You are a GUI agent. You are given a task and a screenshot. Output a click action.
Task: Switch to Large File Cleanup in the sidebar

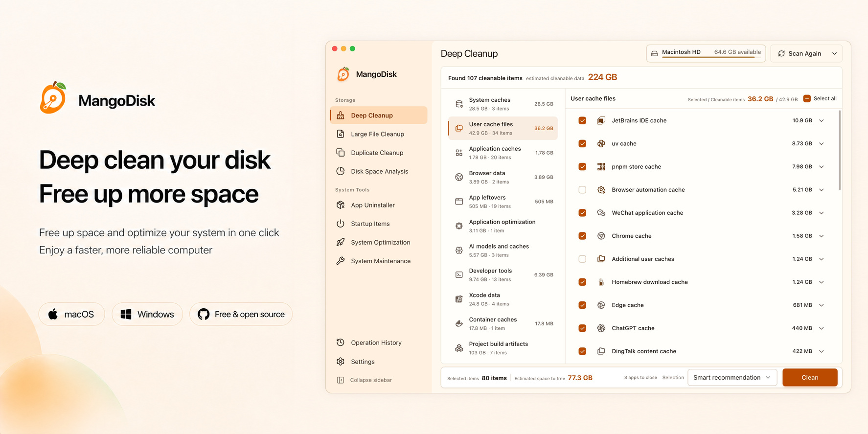(x=378, y=134)
